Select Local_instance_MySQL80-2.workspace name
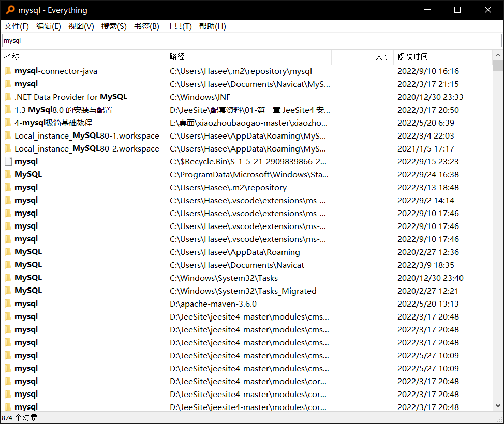The image size is (504, 424). click(x=87, y=149)
